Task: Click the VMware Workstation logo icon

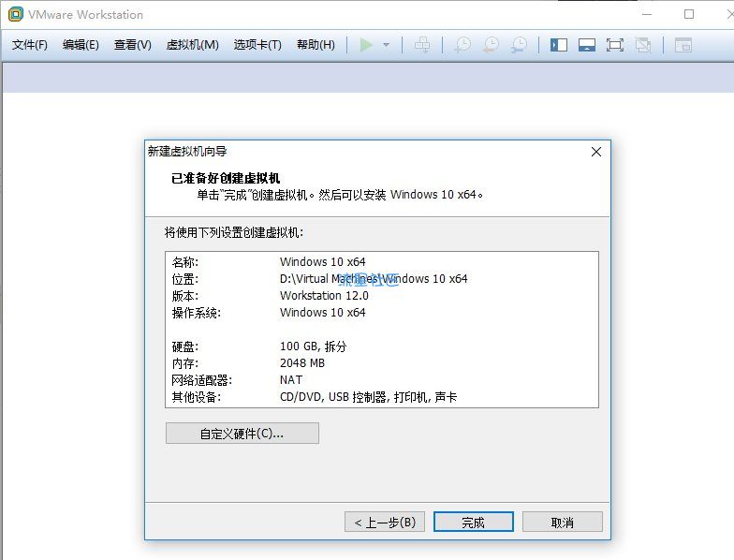Action: point(15,14)
